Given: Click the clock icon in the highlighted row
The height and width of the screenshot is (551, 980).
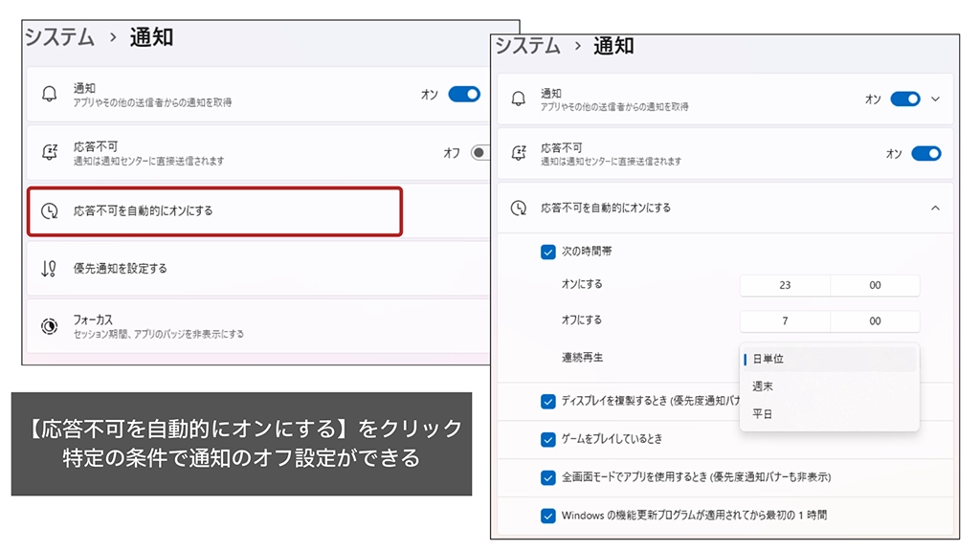Looking at the screenshot, I should (50, 210).
